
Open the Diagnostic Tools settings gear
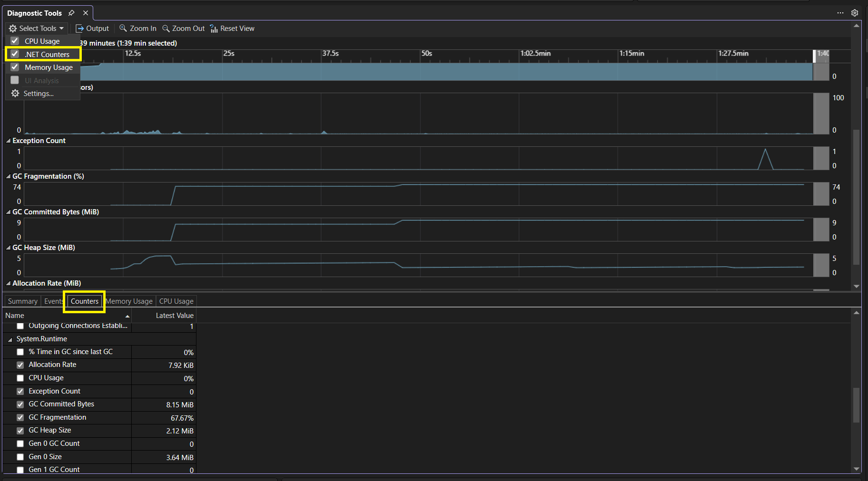coord(855,13)
